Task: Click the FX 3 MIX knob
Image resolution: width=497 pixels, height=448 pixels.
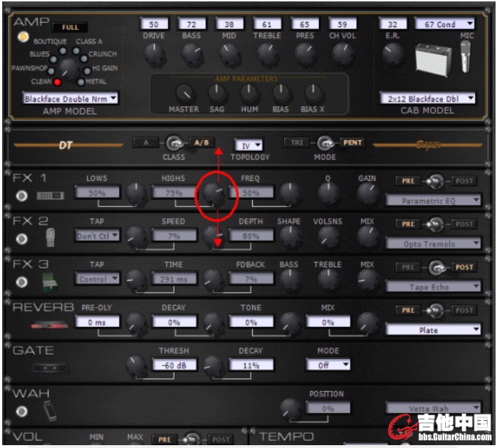Action: point(367,280)
